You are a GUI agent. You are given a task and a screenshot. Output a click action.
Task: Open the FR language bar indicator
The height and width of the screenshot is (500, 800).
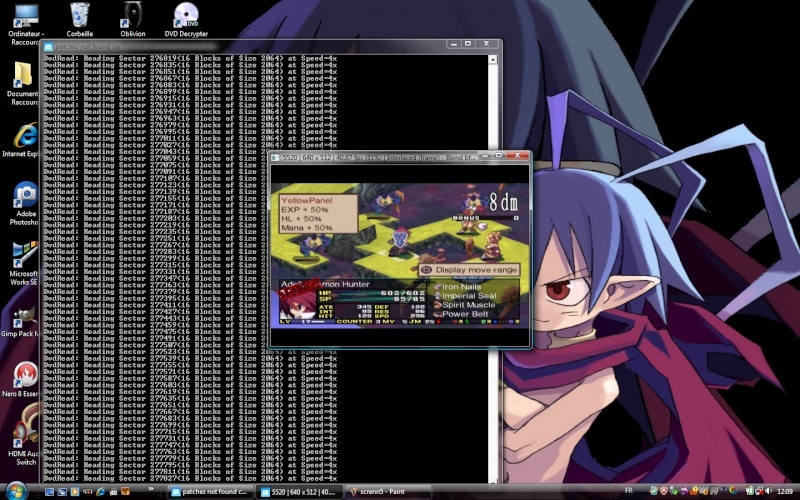pyautogui.click(x=629, y=490)
